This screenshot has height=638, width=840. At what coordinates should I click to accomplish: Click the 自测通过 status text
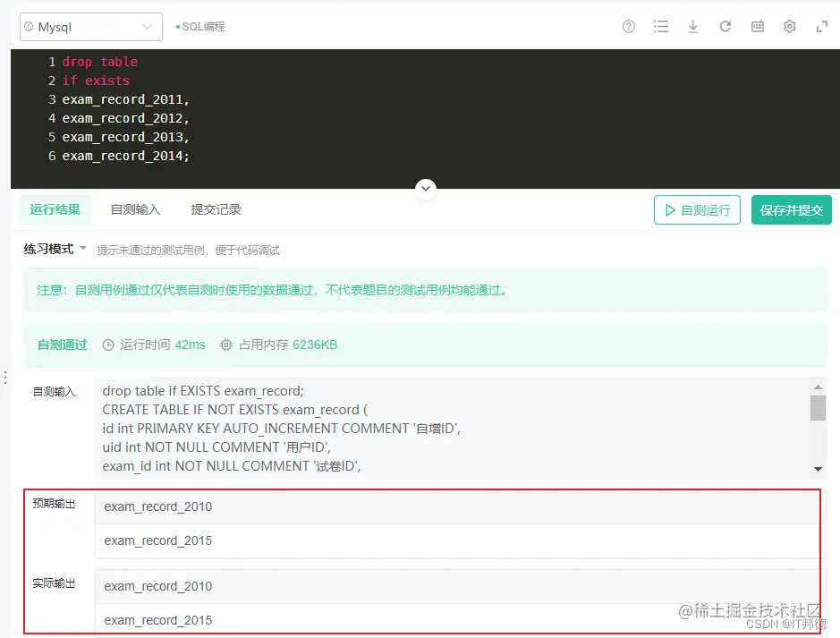click(62, 345)
